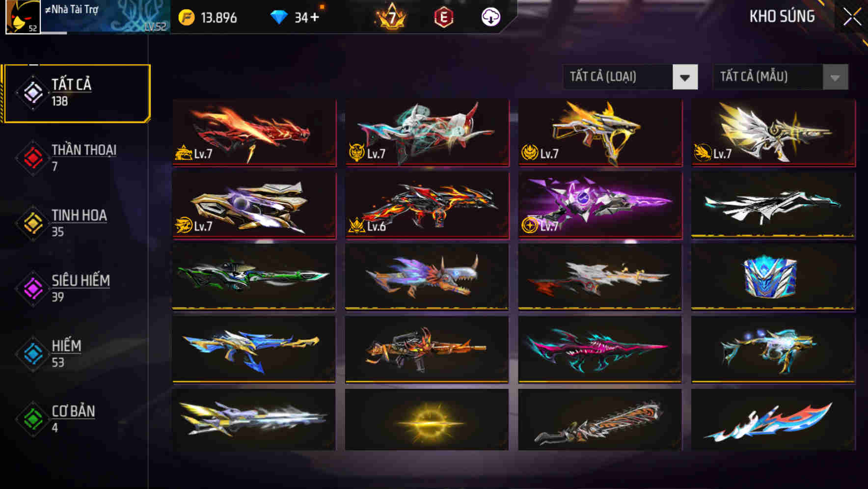Choose the blue robot loot box skin
868x489 pixels.
point(773,277)
